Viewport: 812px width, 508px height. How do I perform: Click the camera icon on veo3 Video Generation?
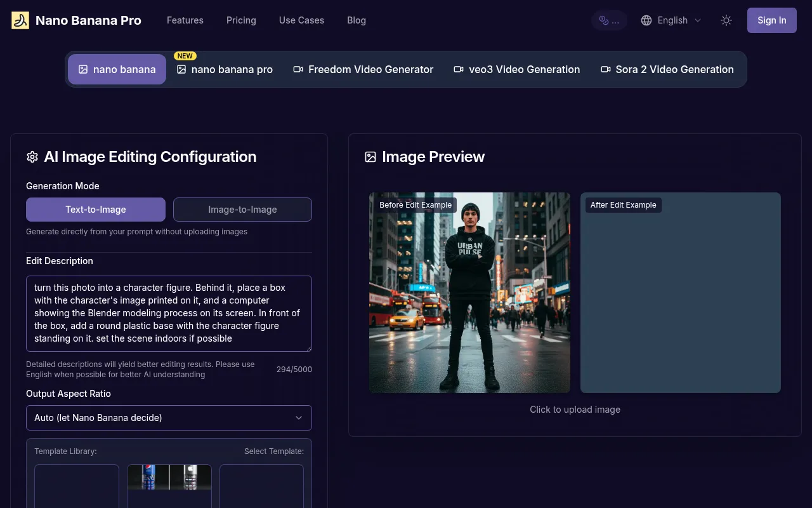click(459, 69)
